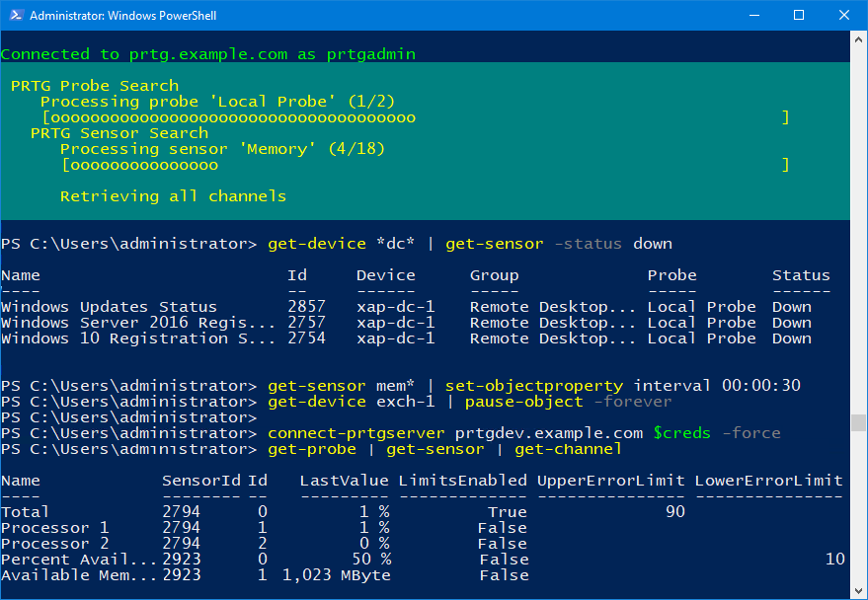
Task: Click the 'Device' column header
Action: click(386, 275)
